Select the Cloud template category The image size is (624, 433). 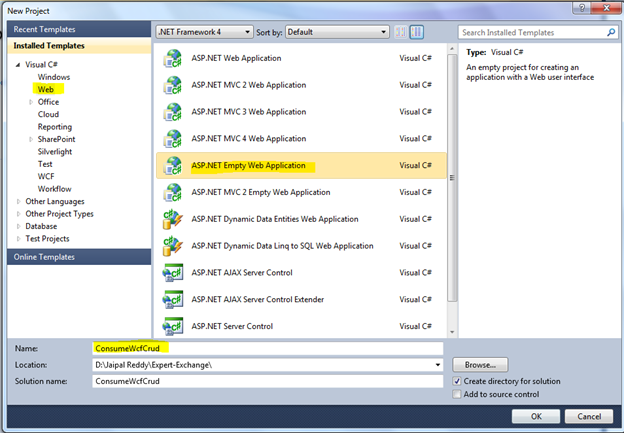48,114
